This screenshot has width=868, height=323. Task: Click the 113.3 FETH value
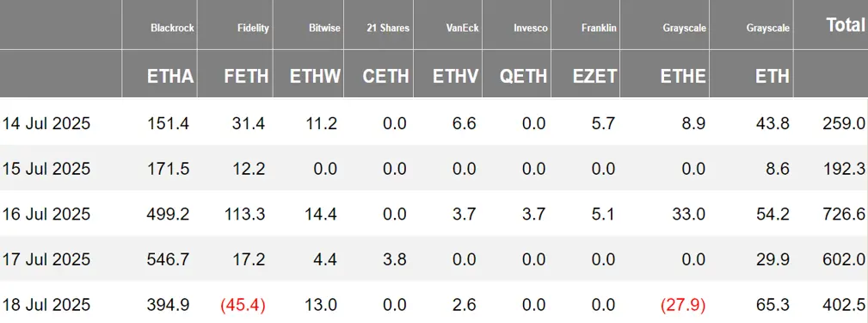245,214
